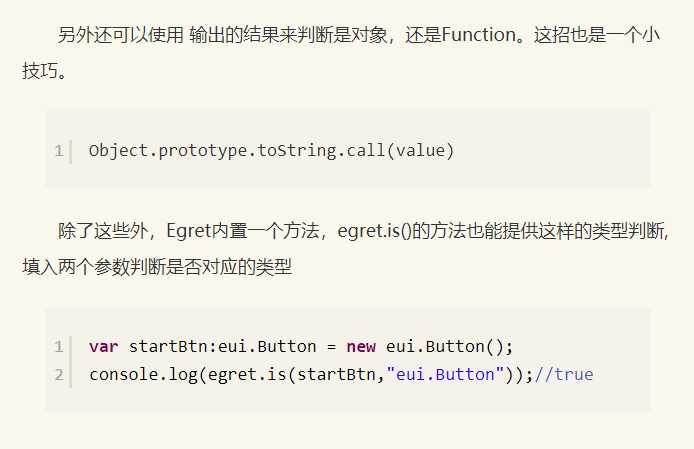Click the text '技巧' at paragraph end
Image resolution: width=694 pixels, height=449 pixels.
pos(40,71)
